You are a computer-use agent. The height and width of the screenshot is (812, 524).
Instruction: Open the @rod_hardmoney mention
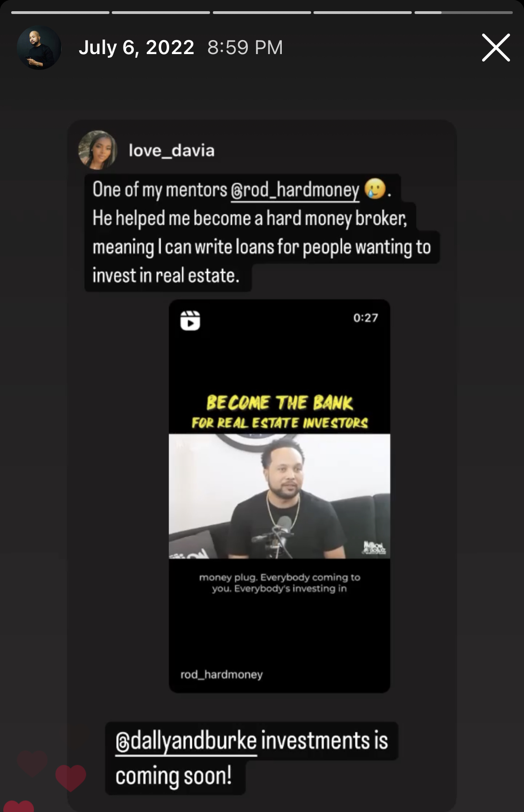tap(295, 190)
